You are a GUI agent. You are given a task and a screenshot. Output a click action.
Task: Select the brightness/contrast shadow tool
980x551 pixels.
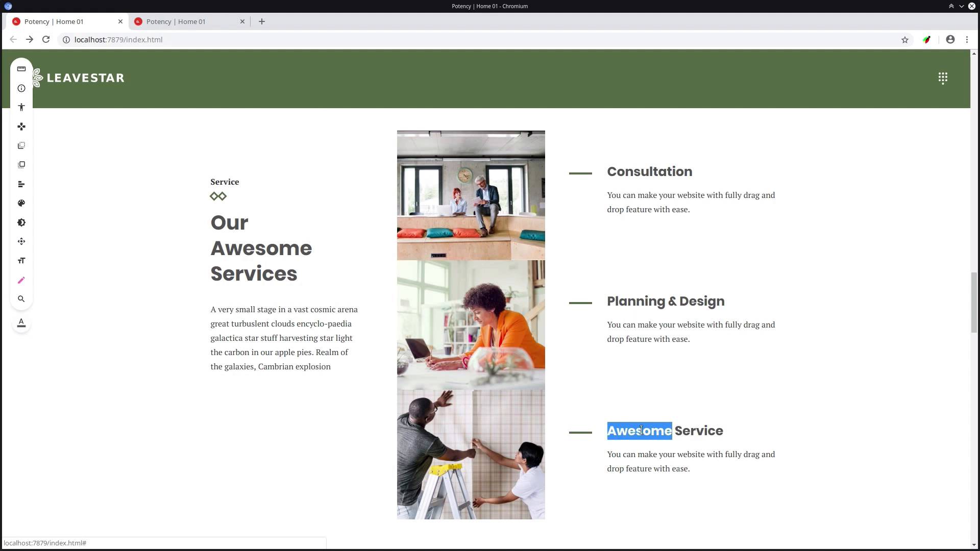point(21,222)
